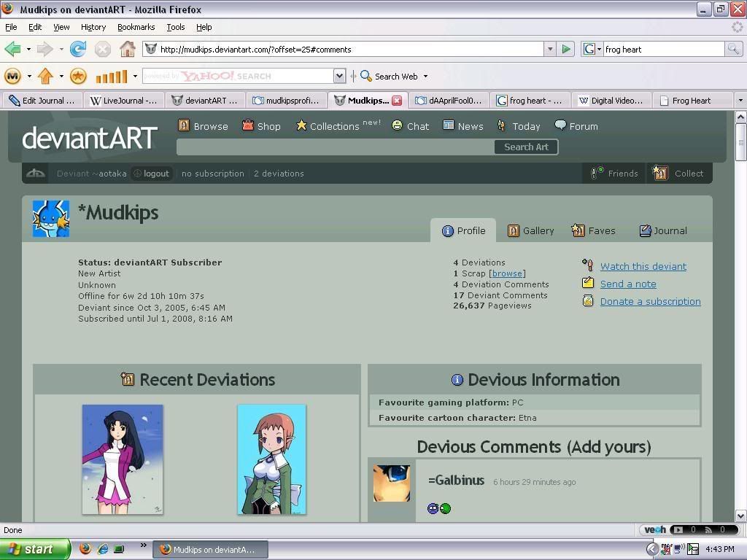Open the Faves profile tab
This screenshot has height=560, width=747.
594,231
